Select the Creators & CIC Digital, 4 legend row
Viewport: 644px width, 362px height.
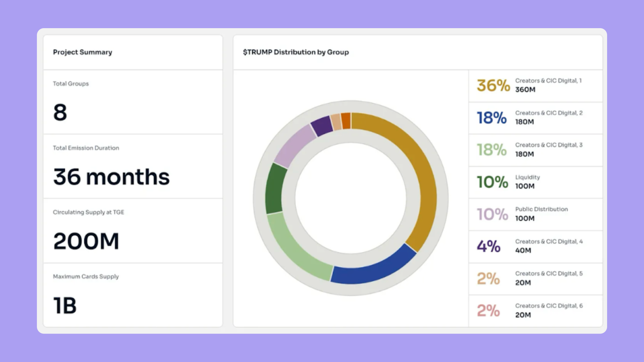(x=535, y=246)
